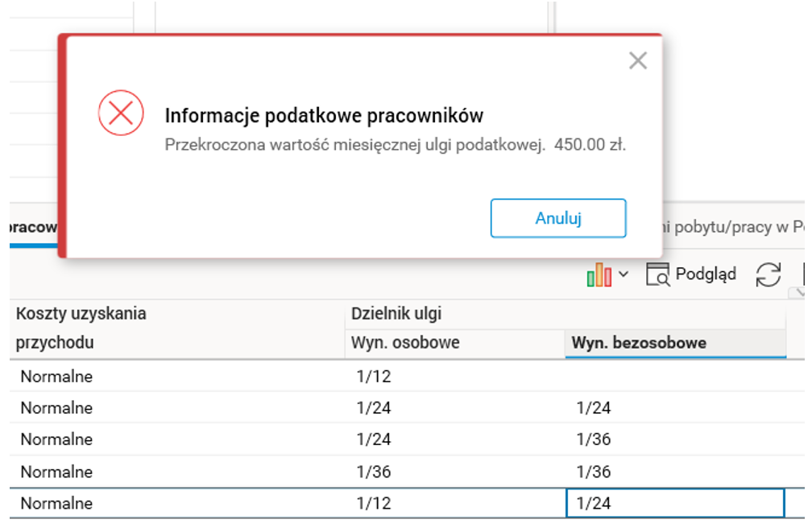Close the tax information dialog with X
Screen dimensions: 812x532
[638, 61]
